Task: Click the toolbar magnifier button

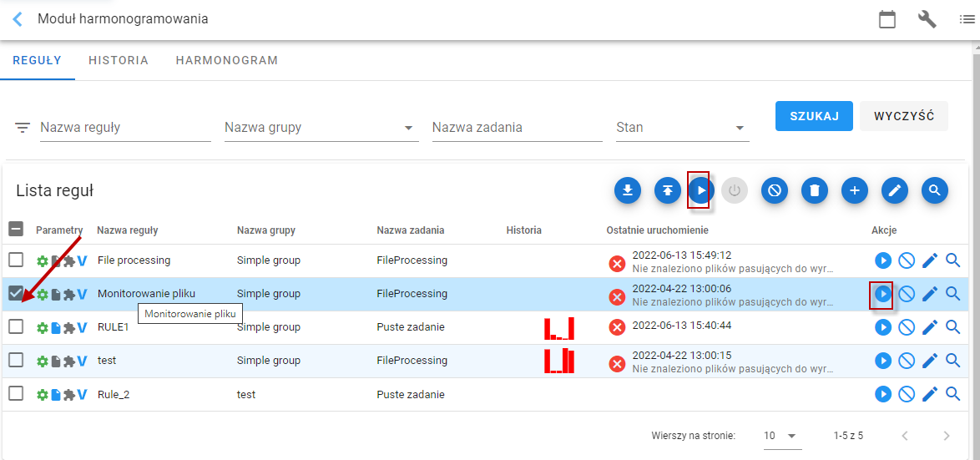Action: 934,190
